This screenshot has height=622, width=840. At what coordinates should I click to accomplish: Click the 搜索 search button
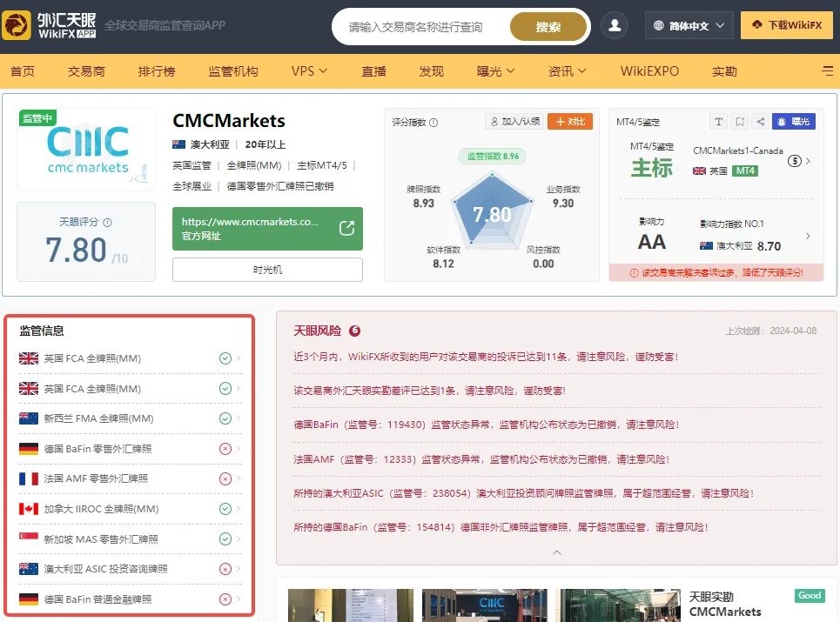pyautogui.click(x=548, y=27)
